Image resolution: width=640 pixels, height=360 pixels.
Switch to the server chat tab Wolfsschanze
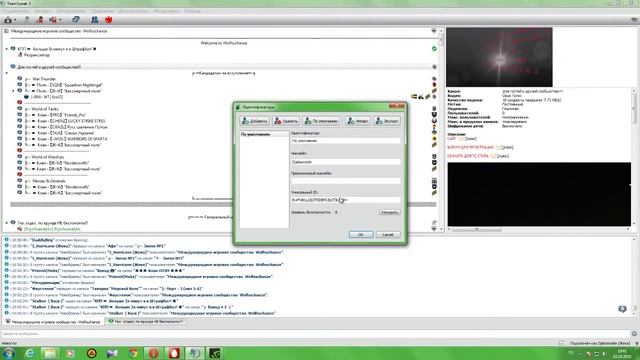(53, 322)
